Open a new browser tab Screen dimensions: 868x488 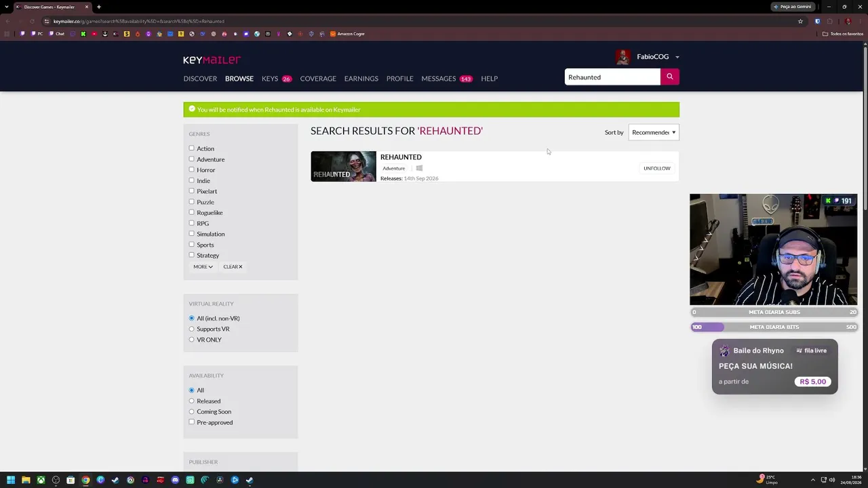(98, 7)
